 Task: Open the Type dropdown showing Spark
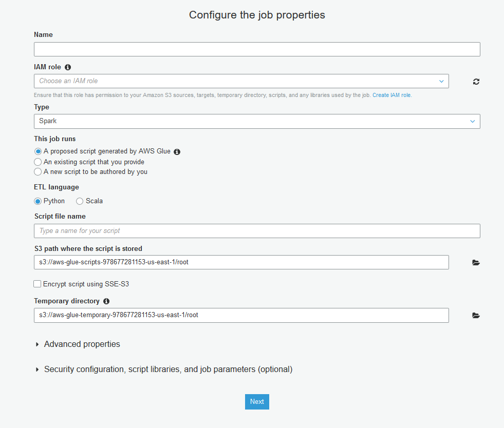click(x=257, y=121)
